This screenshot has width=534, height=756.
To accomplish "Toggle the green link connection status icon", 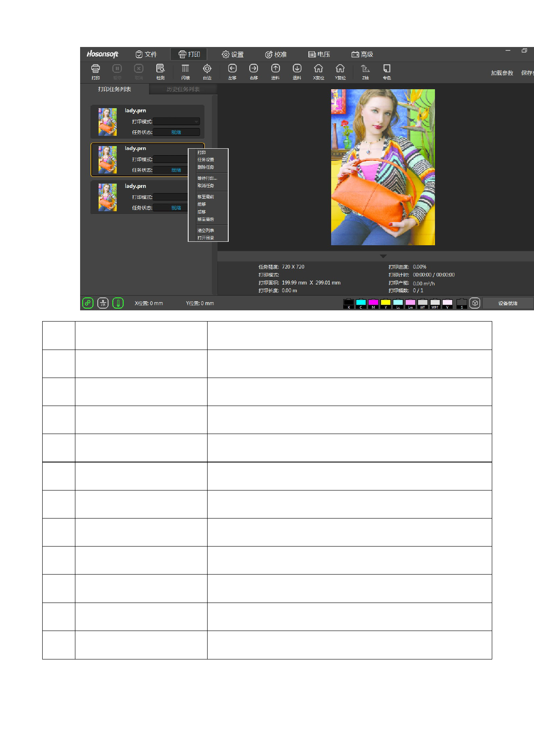I will click(88, 303).
